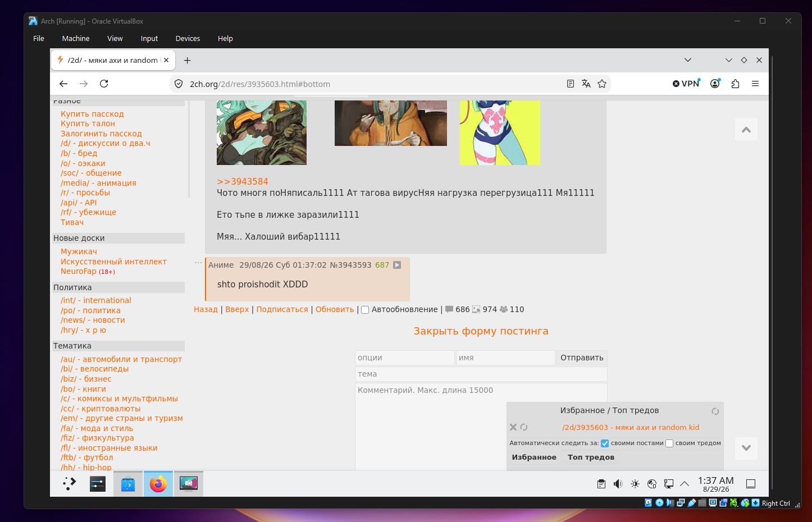Click the Назад link
The image size is (812, 522).
coord(206,309)
